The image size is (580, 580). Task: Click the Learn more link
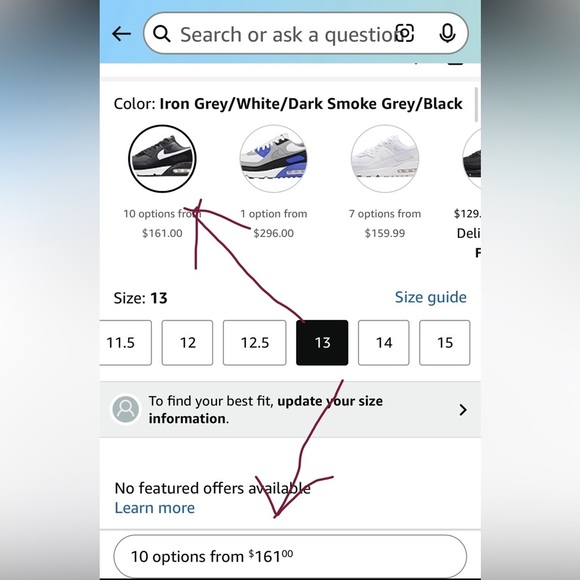155,508
